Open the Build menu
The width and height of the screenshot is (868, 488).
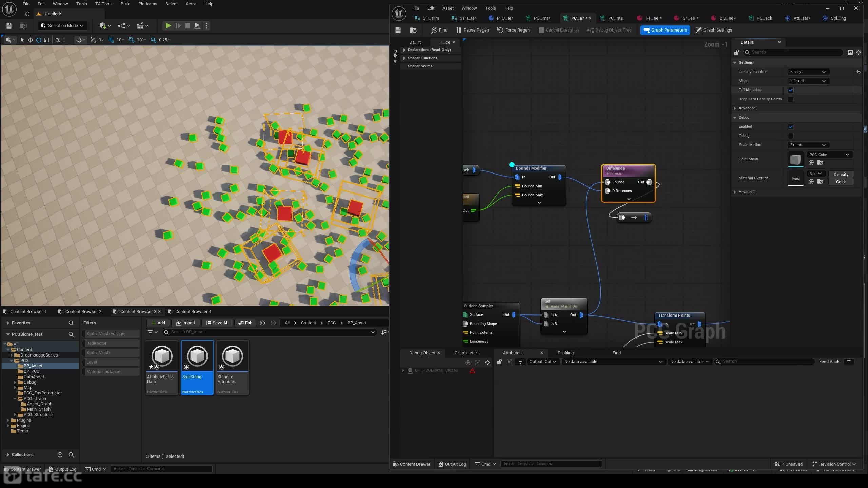coord(125,4)
